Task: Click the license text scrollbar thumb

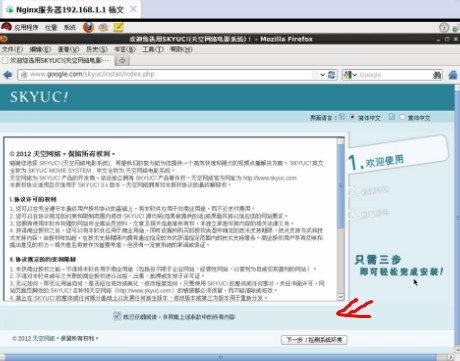Action: pos(340,187)
